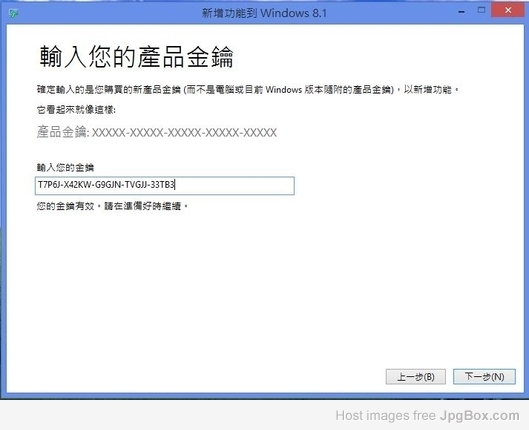529x430 pixels.
Task: Click the sample key XXXXX-XXXXX placeholder text
Action: tap(184, 133)
